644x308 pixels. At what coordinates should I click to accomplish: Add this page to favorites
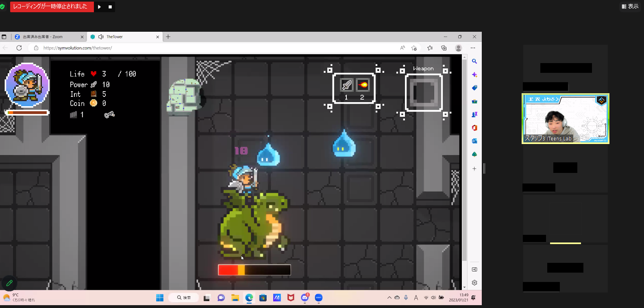coord(414,48)
